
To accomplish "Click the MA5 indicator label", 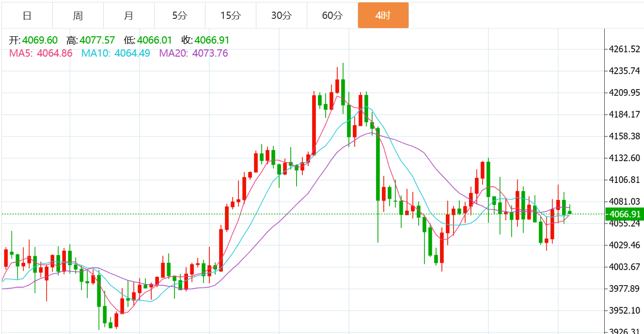I will 20,53.
